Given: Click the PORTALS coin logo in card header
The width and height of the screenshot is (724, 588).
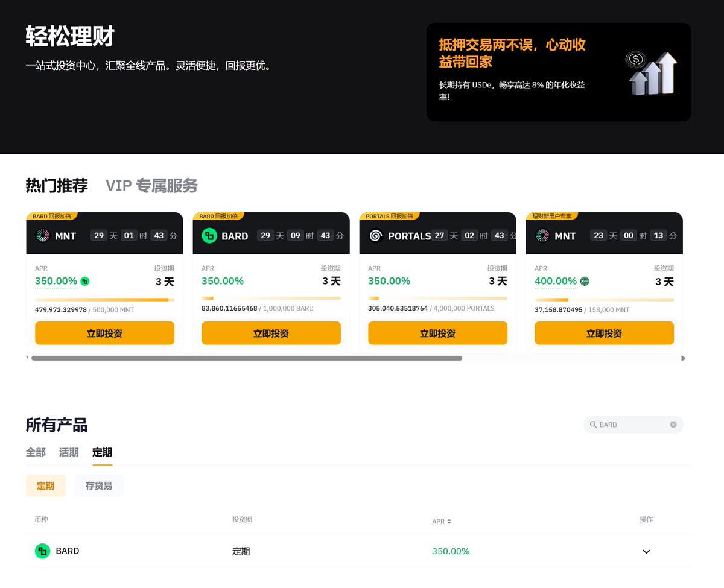Looking at the screenshot, I should (x=376, y=236).
